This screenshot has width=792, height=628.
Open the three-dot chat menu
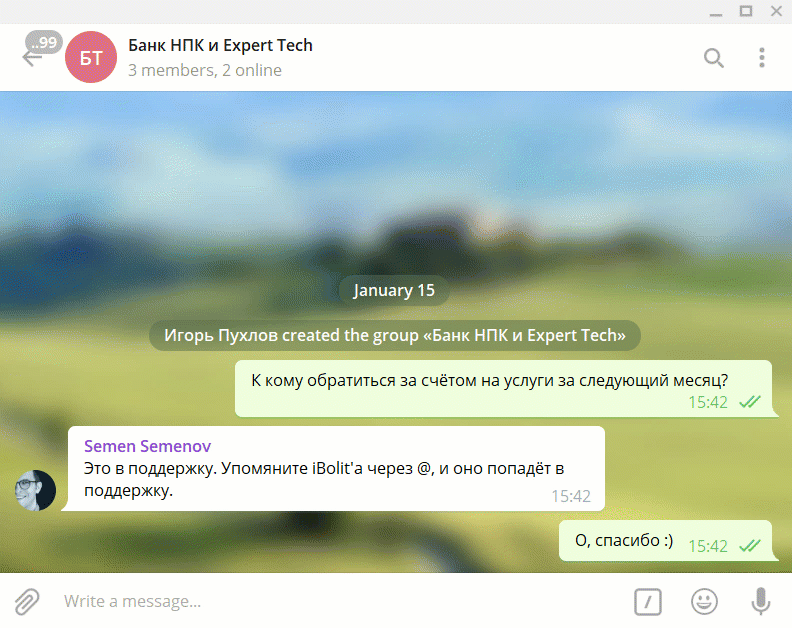[762, 58]
